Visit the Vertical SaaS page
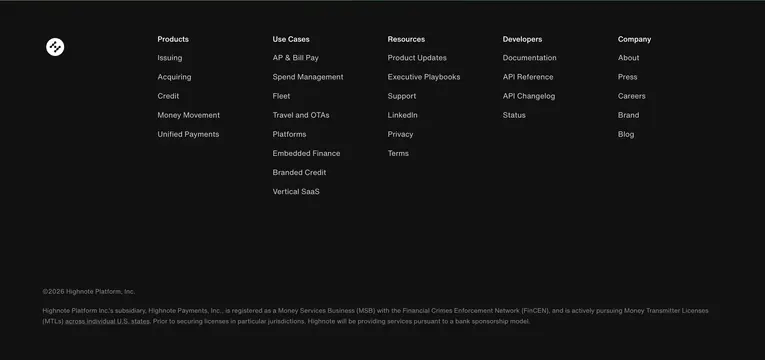 click(296, 192)
